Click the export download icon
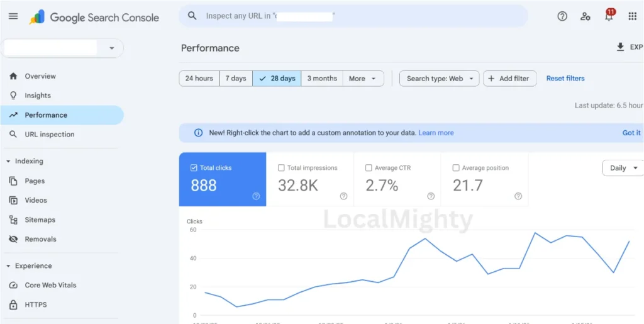 (x=620, y=47)
